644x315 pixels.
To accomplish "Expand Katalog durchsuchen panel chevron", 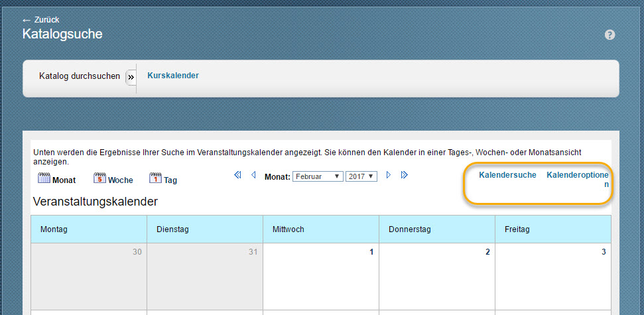I will click(131, 77).
